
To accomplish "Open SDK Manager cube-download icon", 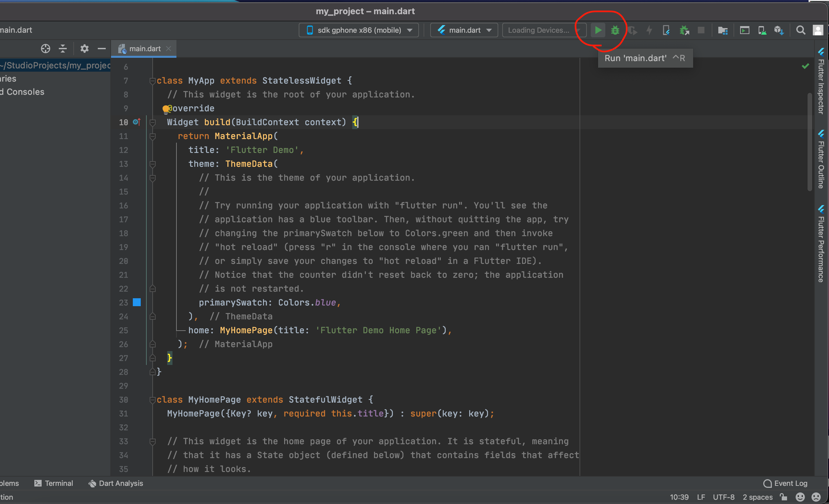I will [x=779, y=30].
